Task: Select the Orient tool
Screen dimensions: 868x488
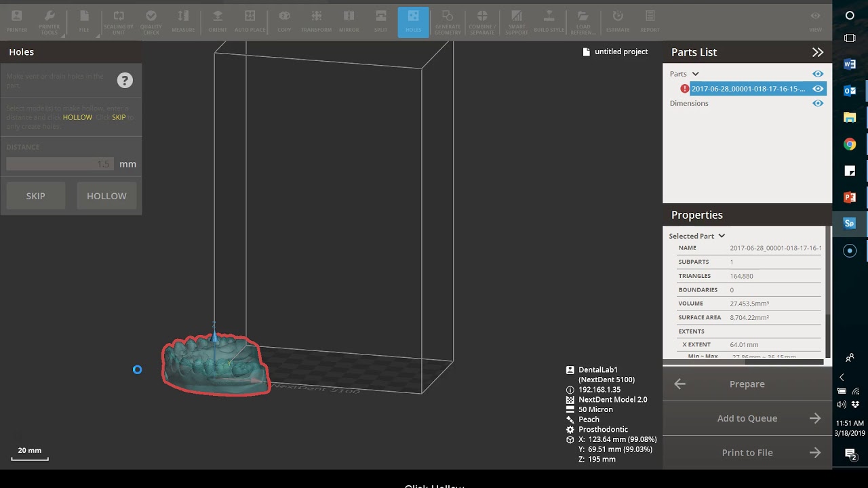Action: pos(218,21)
